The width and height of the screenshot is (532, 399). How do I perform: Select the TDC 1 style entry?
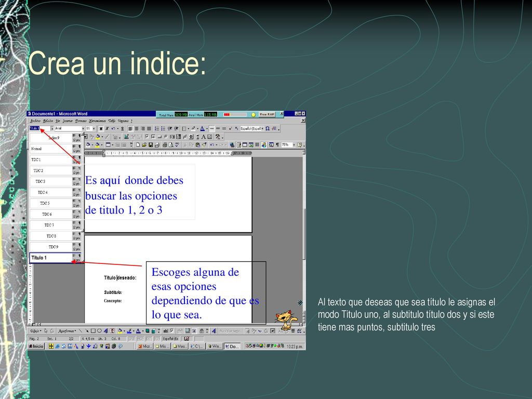pos(56,159)
